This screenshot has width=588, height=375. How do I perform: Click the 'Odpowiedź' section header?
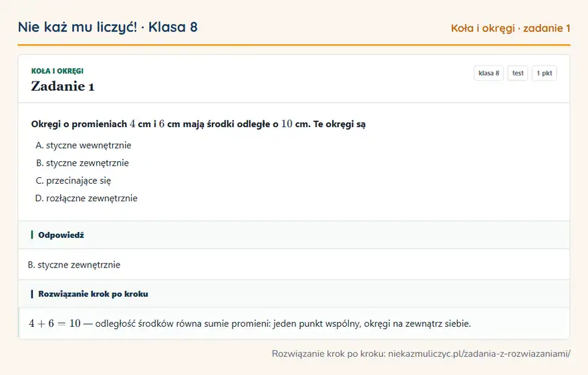pyautogui.click(x=294, y=235)
